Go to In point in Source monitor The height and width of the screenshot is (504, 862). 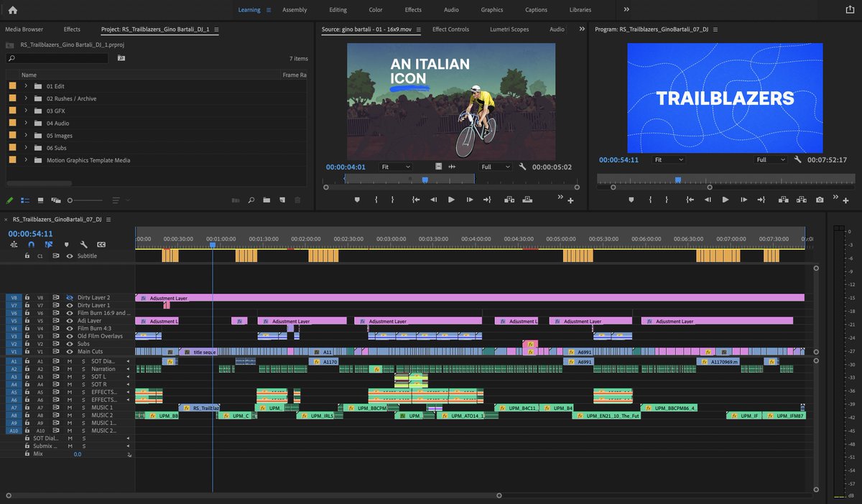click(x=416, y=200)
